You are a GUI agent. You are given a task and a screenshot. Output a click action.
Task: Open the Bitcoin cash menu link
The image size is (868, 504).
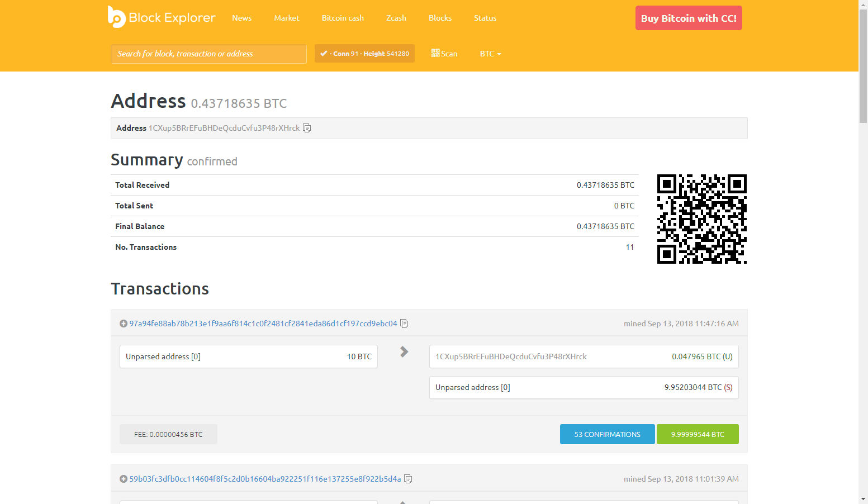coord(343,18)
